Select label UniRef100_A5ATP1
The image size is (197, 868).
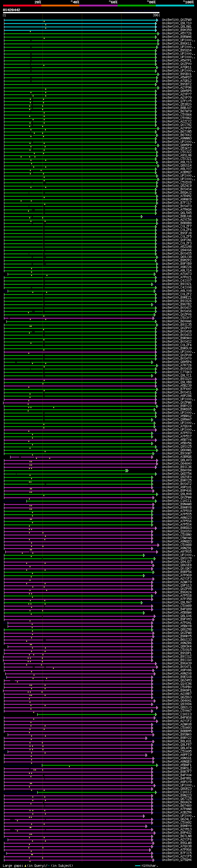click(176, 61)
